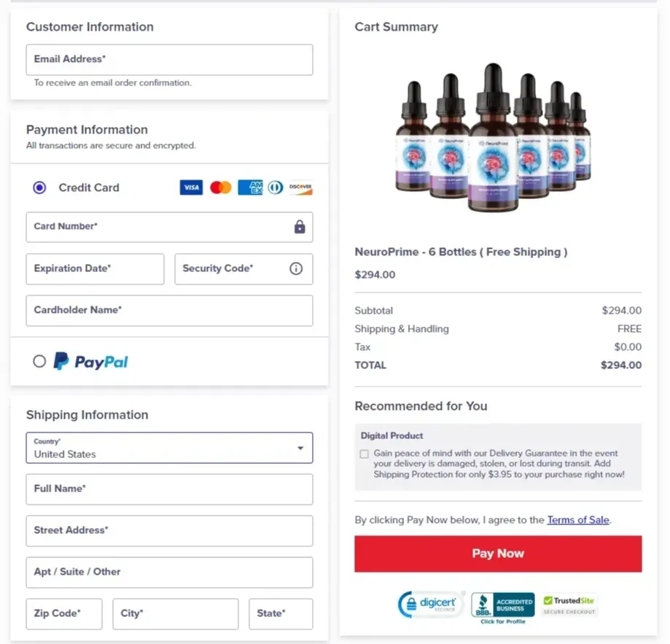This screenshot has height=644, width=670.
Task: Click the Country dropdown arrow
Action: coord(302,448)
